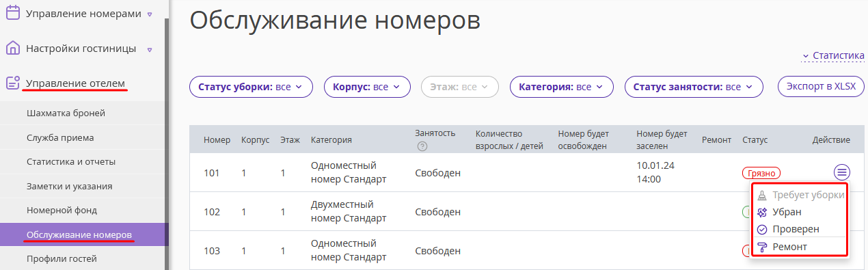Click the Номер будет заселен column header

(x=662, y=140)
